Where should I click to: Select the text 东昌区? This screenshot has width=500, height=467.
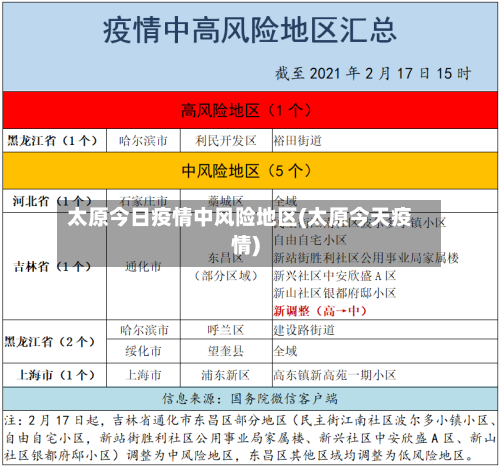[226, 258]
